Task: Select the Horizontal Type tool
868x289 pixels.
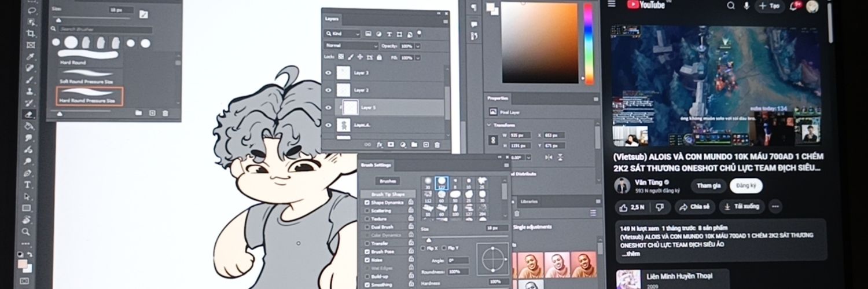Action: 28,185
